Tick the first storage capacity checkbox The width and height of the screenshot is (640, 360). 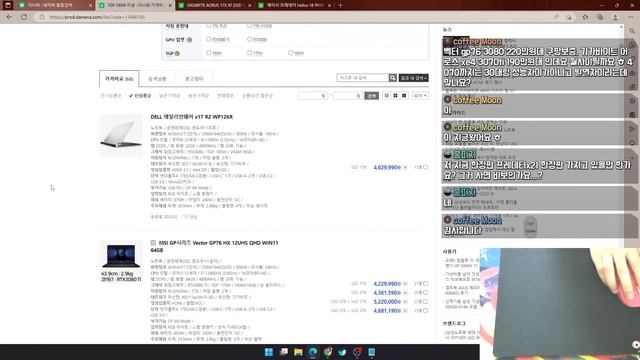click(209, 26)
